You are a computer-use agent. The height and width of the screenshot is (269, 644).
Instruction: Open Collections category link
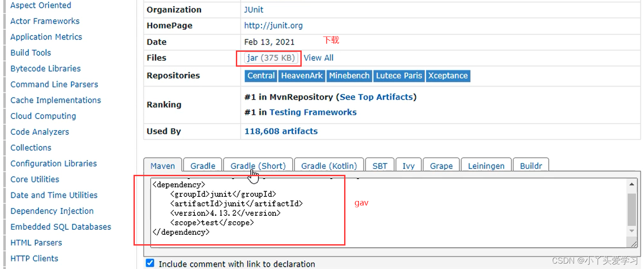tap(31, 147)
